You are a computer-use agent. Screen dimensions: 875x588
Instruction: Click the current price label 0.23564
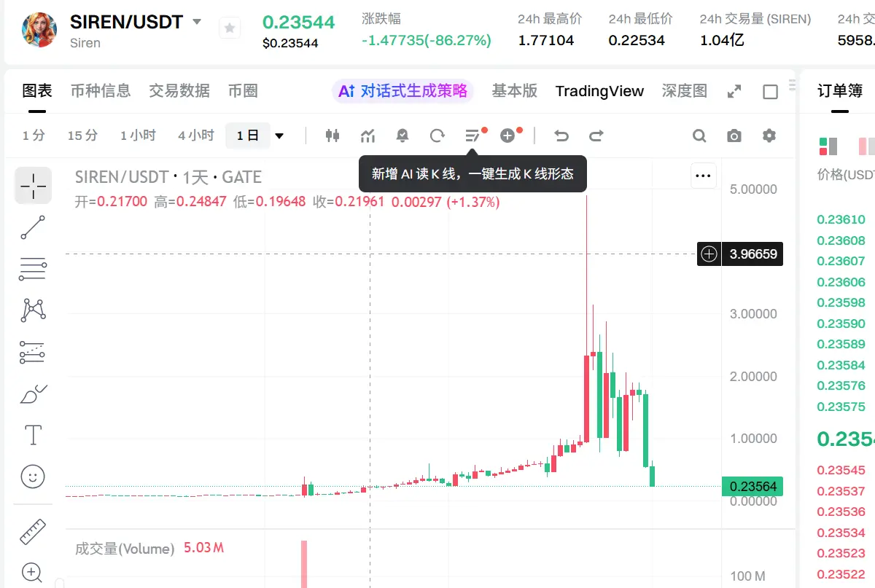tap(752, 487)
